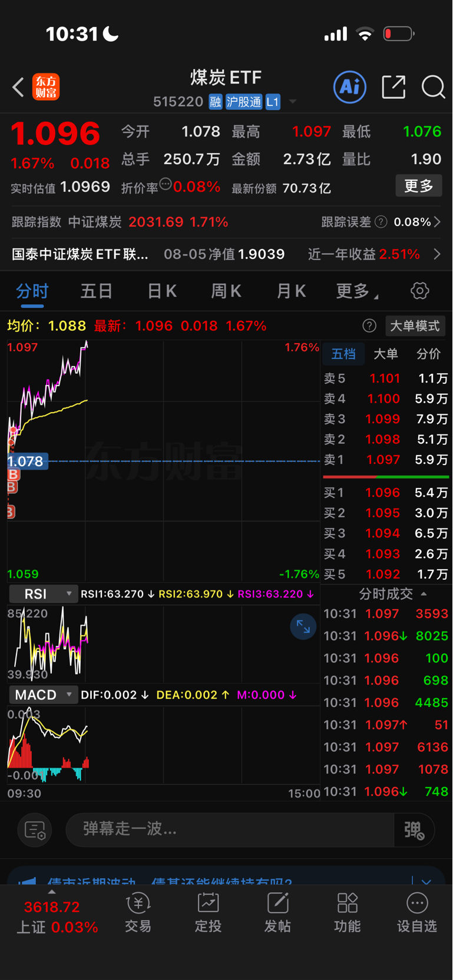This screenshot has height=980, width=453.
Task: Tap the 买5 1.092 row
Action: [x=386, y=574]
